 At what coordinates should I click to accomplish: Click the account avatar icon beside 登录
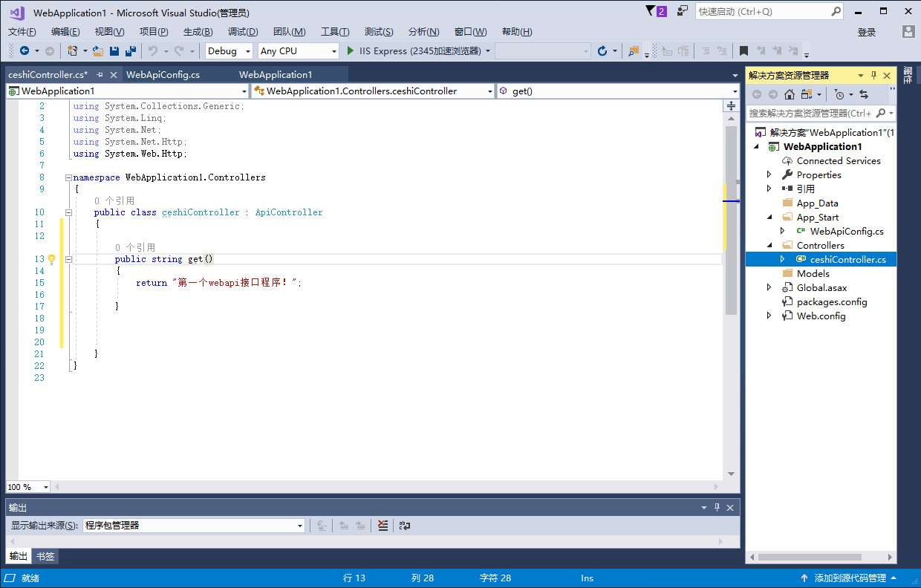[908, 32]
